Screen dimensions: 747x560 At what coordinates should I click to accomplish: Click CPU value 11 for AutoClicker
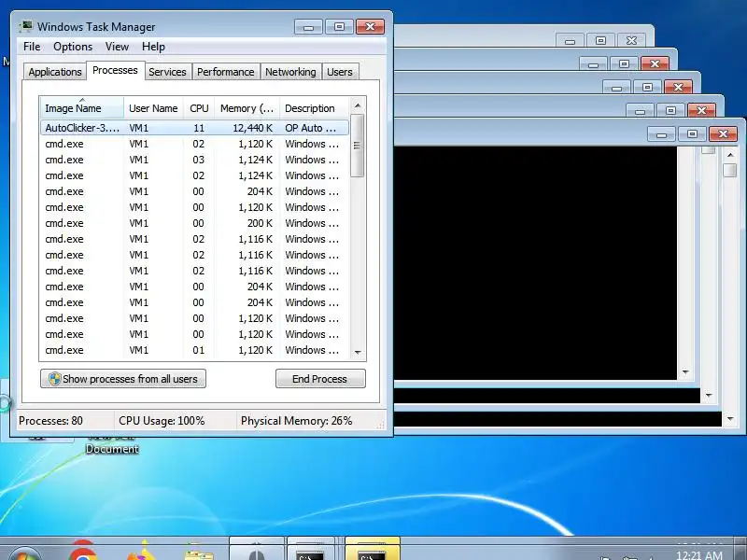click(x=199, y=128)
